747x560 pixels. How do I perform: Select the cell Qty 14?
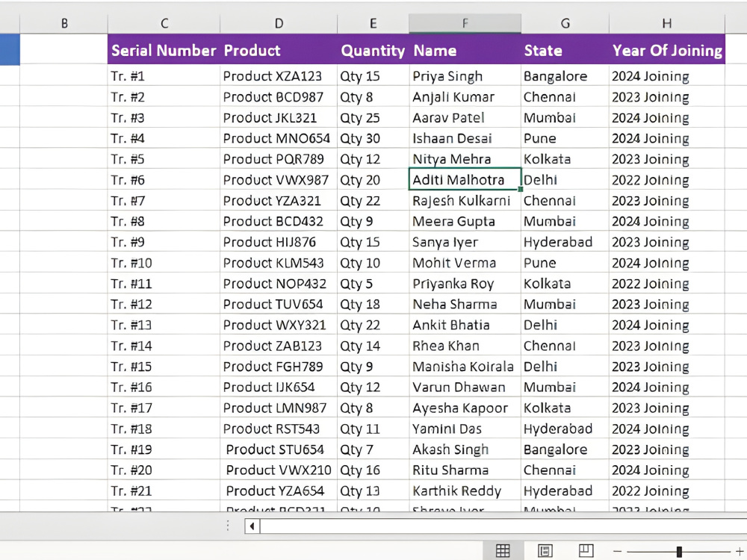(373, 346)
